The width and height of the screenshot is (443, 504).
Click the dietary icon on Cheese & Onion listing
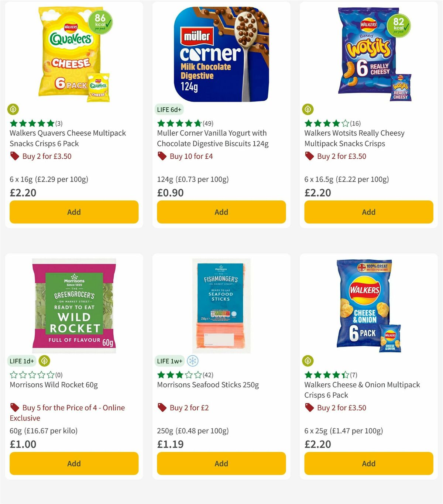click(308, 361)
